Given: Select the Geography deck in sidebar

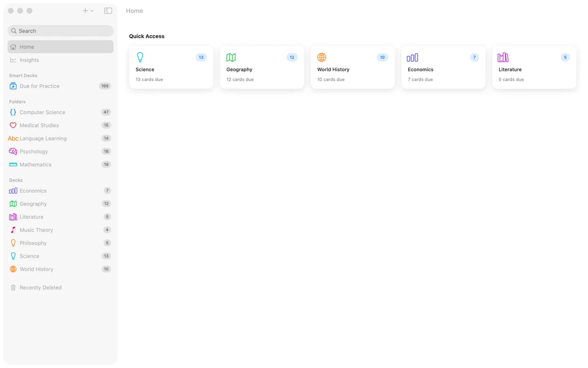Looking at the screenshot, I should point(60,204).
